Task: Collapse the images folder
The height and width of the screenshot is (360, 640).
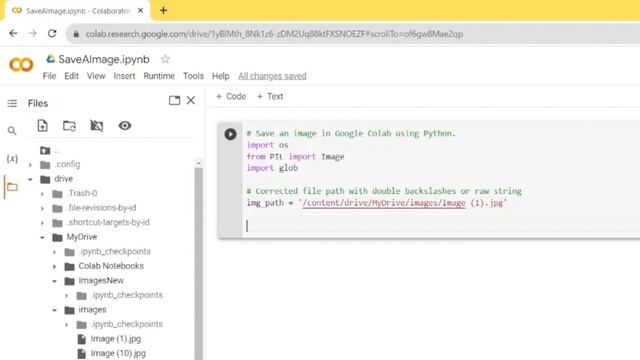Action: (55, 310)
